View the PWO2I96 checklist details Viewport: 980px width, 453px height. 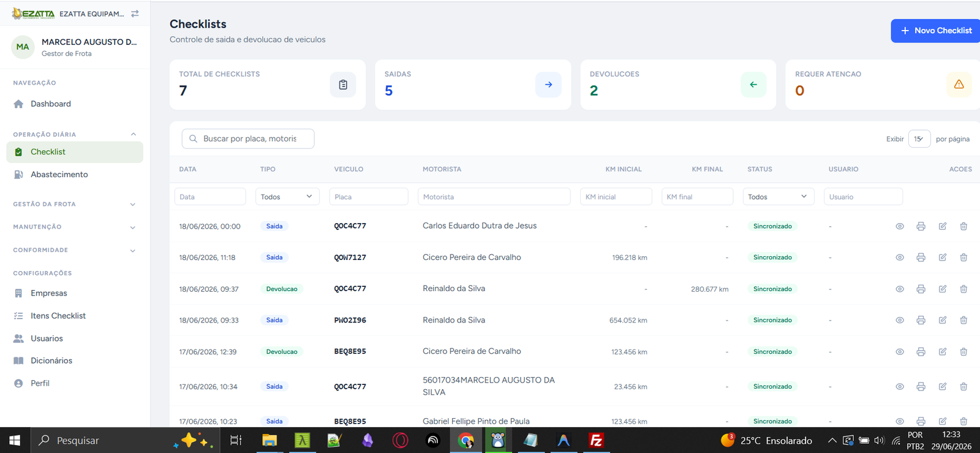click(900, 320)
